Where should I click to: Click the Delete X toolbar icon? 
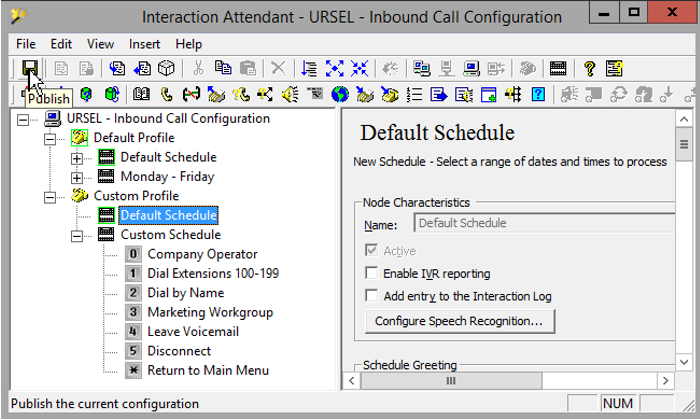click(278, 68)
